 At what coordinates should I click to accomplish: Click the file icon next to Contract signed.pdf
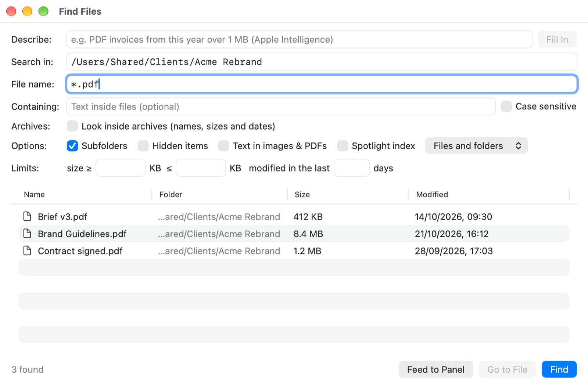(27, 251)
